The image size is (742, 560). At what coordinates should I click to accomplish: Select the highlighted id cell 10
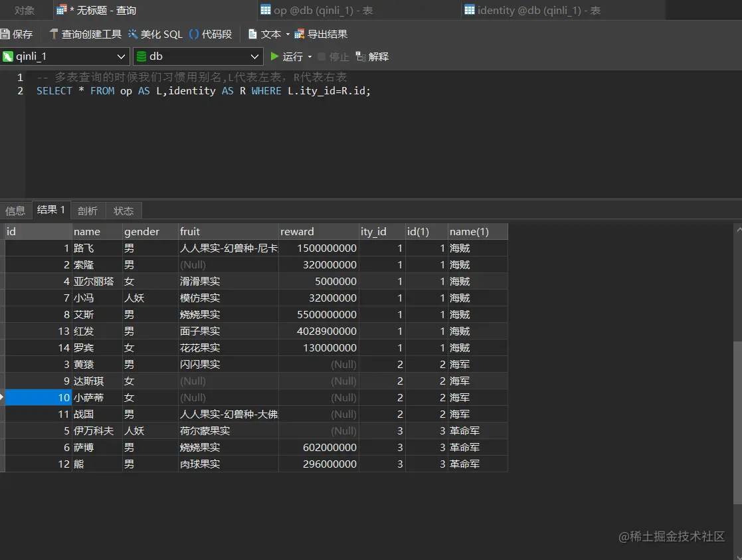[39, 397]
